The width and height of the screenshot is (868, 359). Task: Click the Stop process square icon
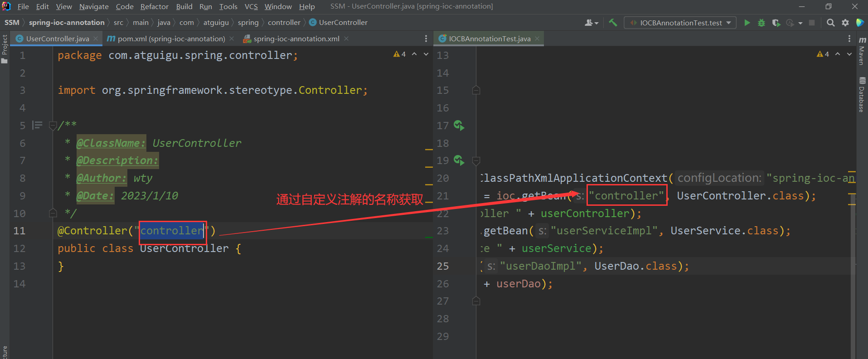(x=812, y=23)
